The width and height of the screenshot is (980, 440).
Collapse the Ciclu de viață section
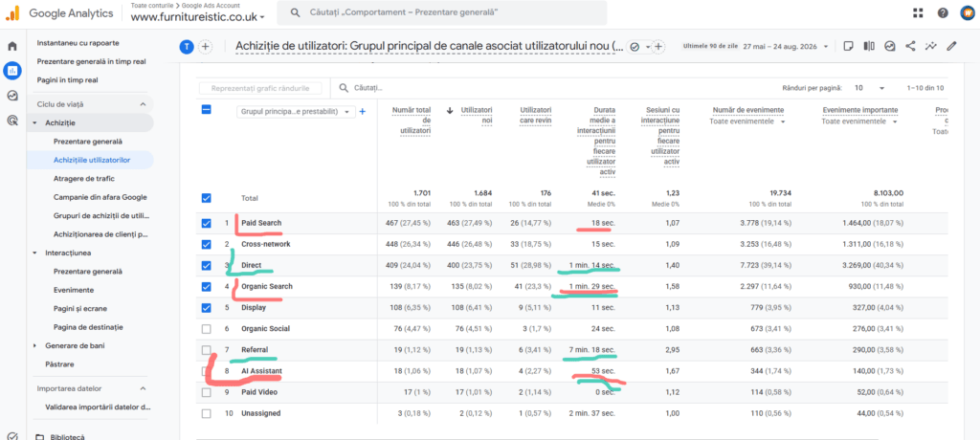[x=143, y=103]
